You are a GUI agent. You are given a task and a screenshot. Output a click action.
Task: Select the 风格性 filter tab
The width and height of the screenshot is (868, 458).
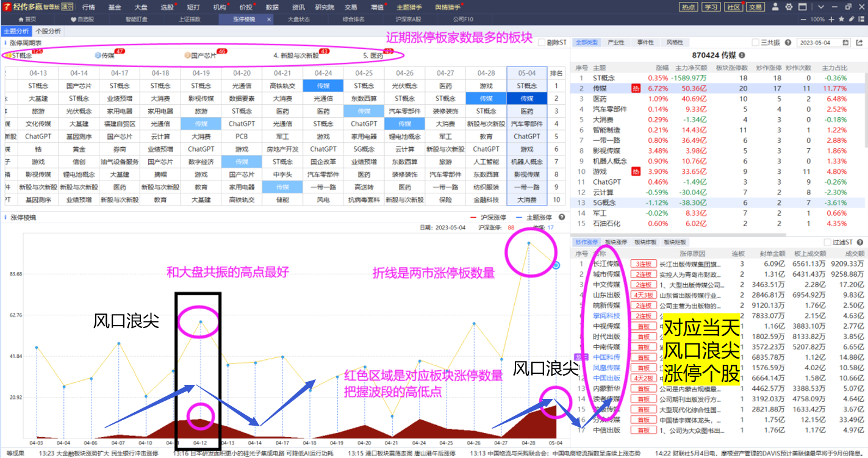click(675, 43)
